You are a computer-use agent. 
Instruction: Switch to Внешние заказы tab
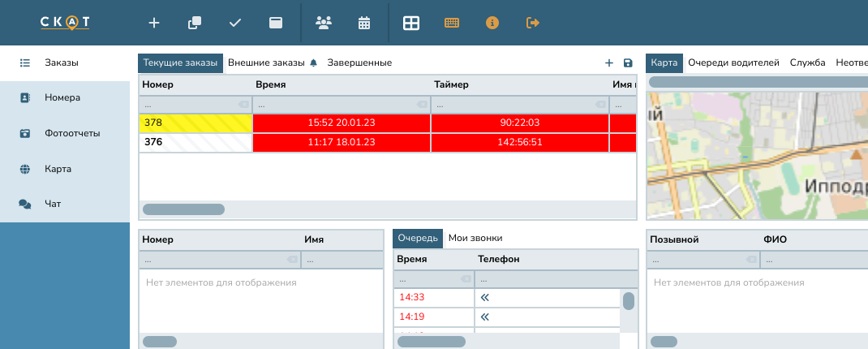pos(267,63)
